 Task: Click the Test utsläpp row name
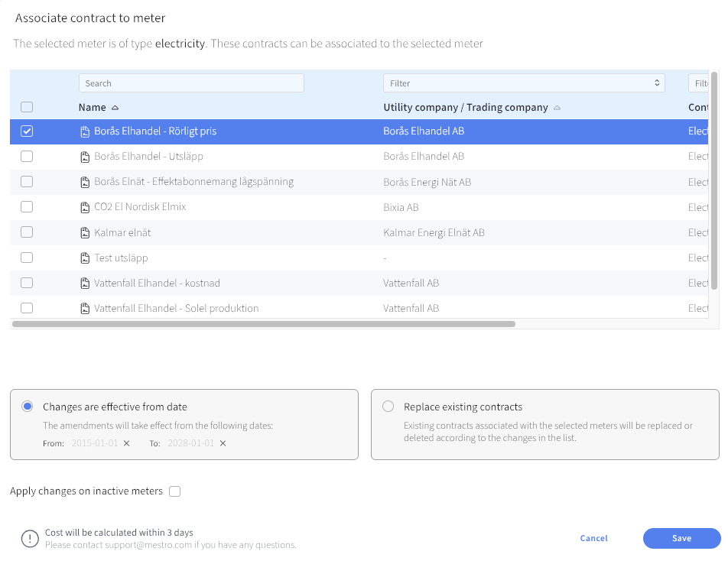[x=121, y=258]
